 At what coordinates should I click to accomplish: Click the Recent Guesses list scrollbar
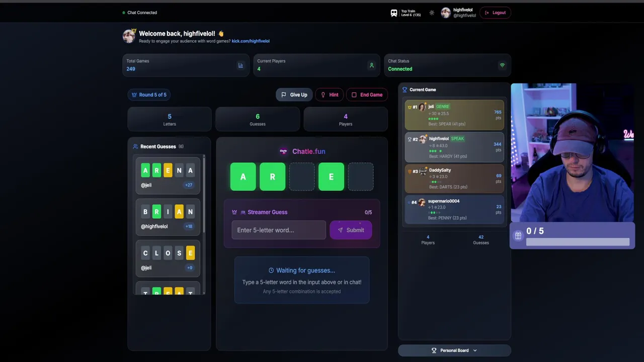(x=204, y=194)
